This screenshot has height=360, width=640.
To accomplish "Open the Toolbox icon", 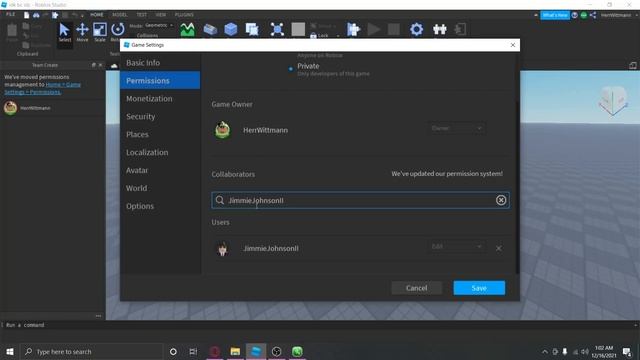I will tap(210, 29).
